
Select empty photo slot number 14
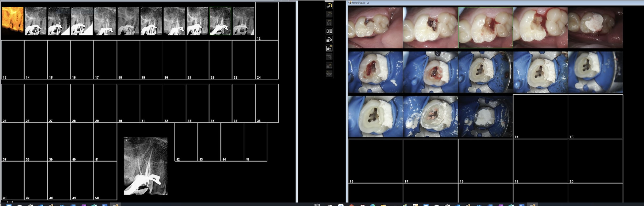[x=540, y=116]
